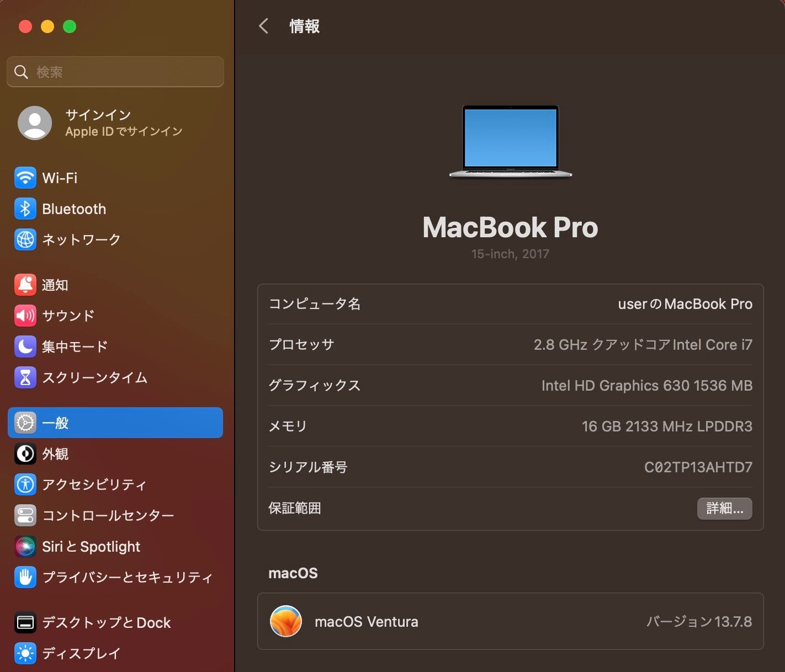
Task: Click the グラフィックス label
Action: (315, 386)
